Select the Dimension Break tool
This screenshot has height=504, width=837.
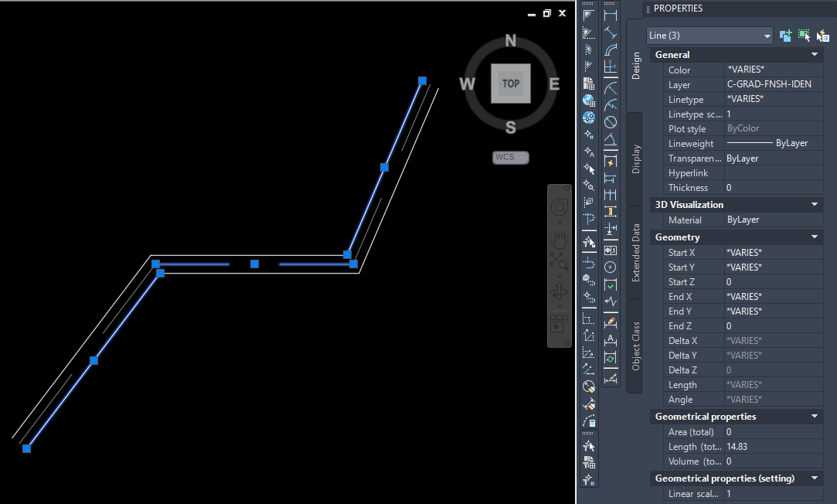click(x=610, y=229)
